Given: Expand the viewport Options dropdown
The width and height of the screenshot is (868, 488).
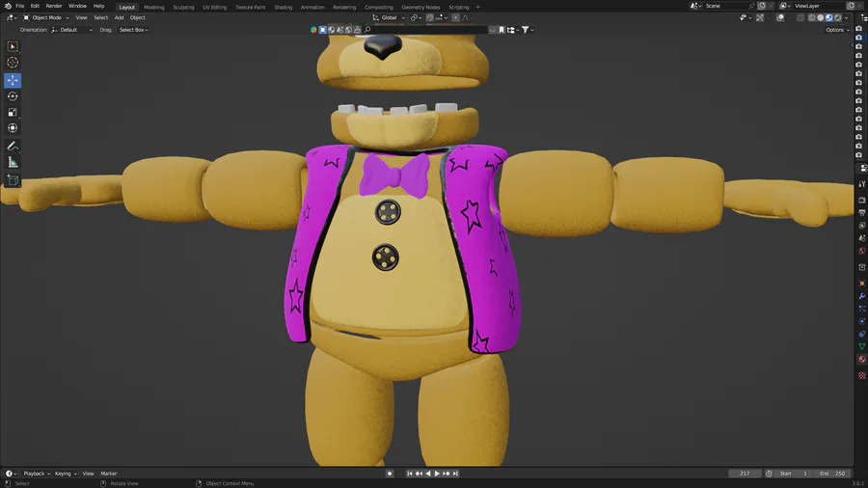Looking at the screenshot, I should 837,30.
